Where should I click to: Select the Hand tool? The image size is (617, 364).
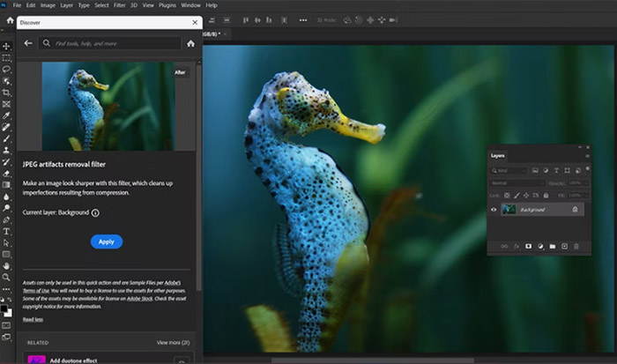6,266
